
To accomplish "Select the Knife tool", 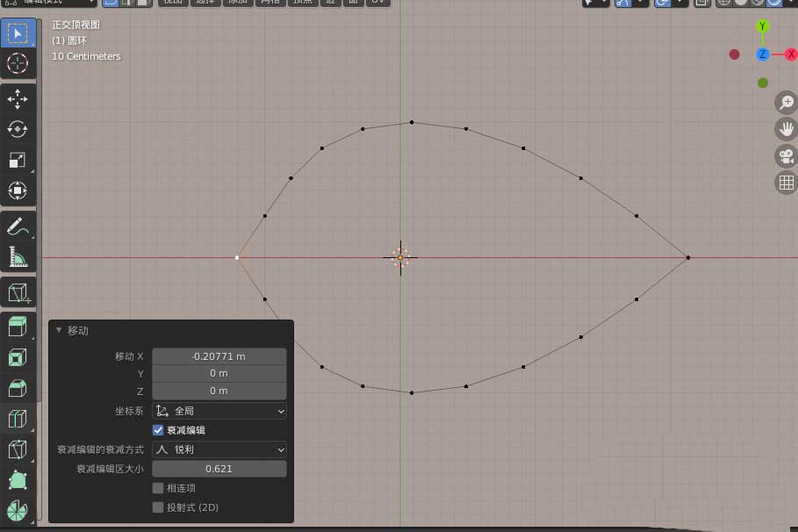I will point(18,449).
